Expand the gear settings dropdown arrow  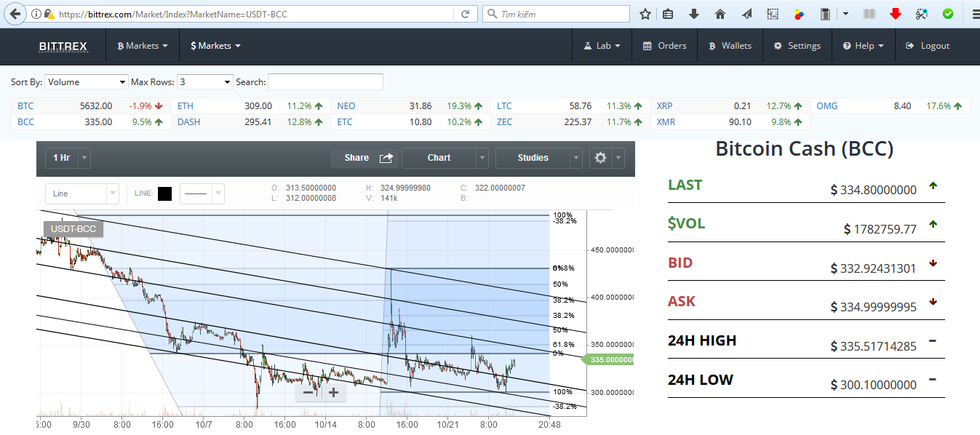point(618,158)
